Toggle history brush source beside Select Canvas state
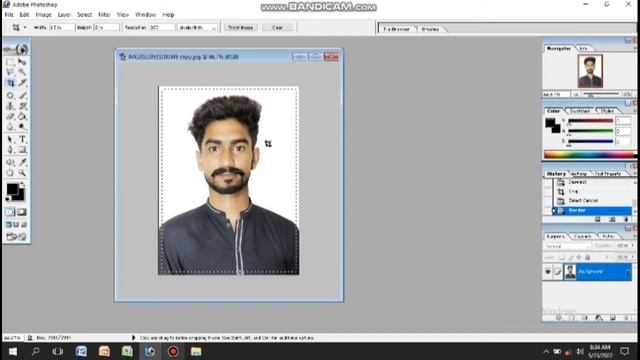Image resolution: width=640 pixels, height=360 pixels. coord(547,201)
